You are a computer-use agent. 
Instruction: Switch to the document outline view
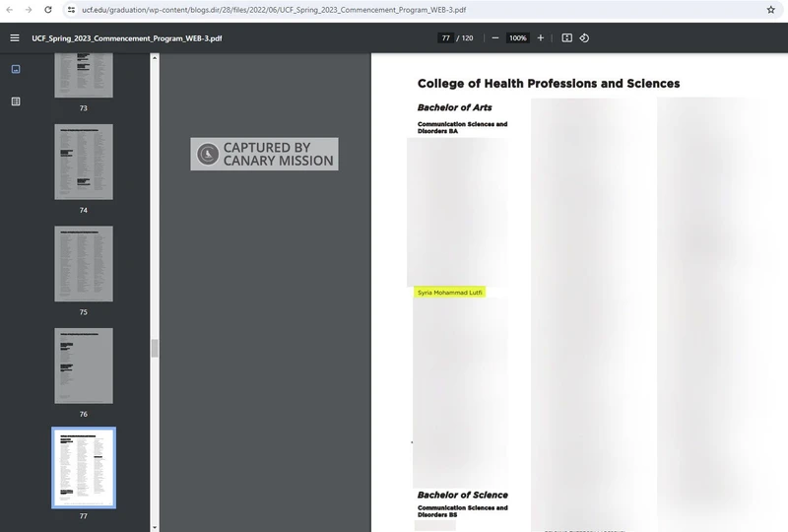pyautogui.click(x=16, y=101)
